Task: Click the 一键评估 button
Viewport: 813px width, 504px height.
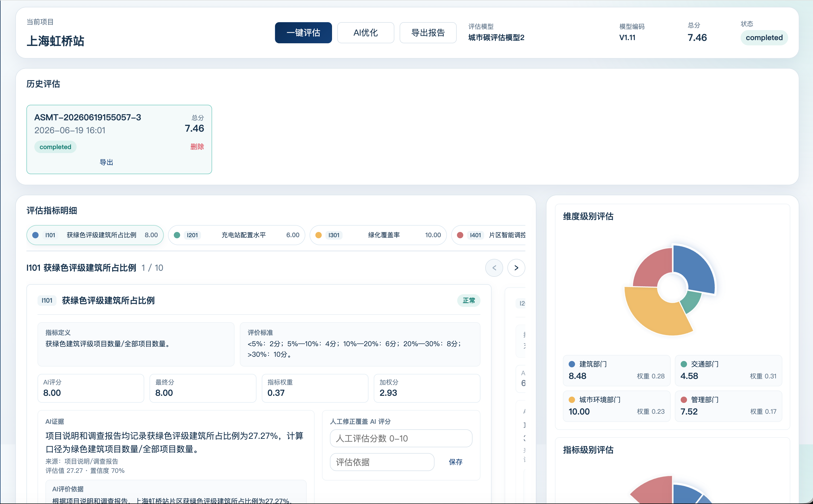Action: point(303,33)
